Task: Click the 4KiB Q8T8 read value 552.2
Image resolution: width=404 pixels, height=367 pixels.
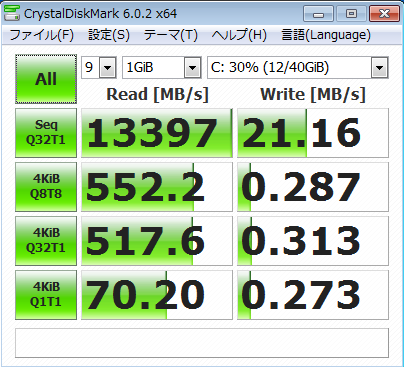Action: coord(157,187)
